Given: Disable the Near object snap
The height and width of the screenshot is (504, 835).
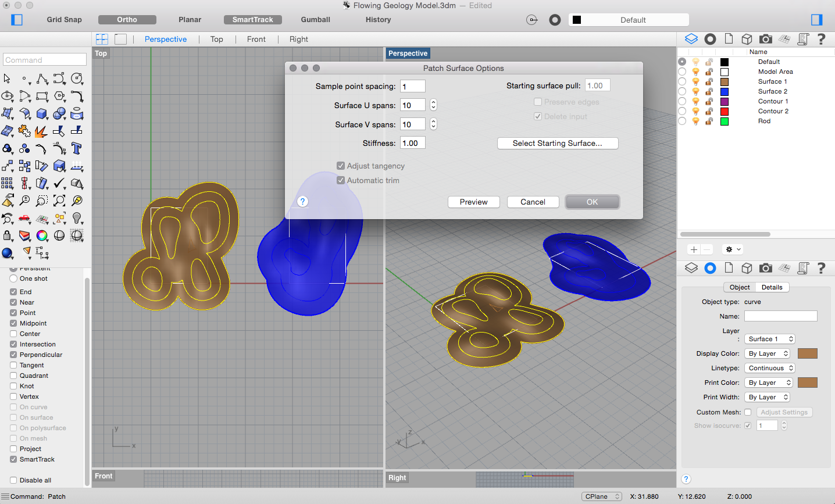Looking at the screenshot, I should pyautogui.click(x=13, y=302).
